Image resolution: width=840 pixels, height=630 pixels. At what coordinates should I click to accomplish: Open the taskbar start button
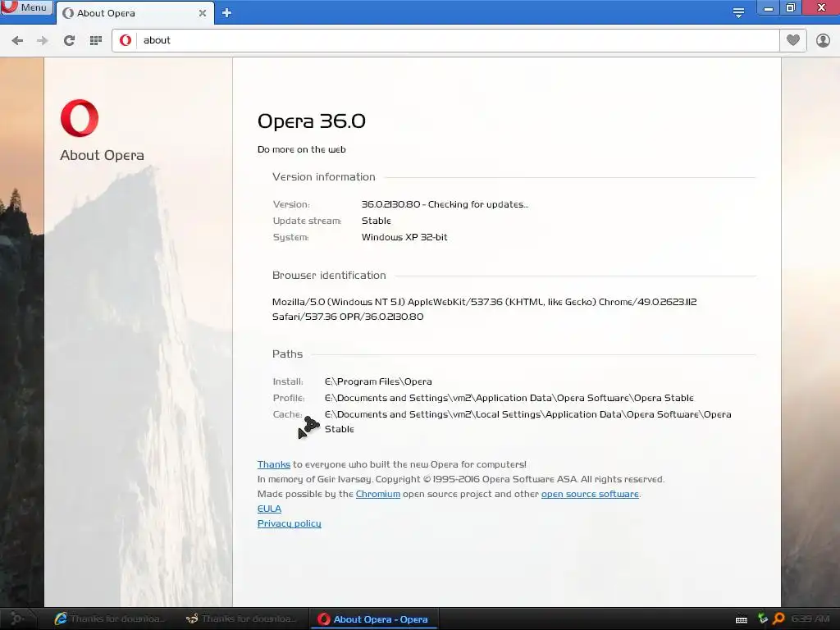click(x=17, y=619)
